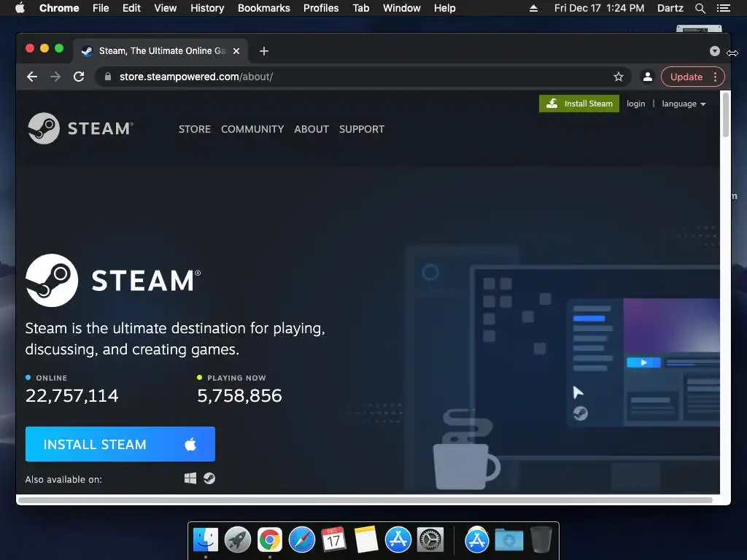Open the Window menu
The image size is (747, 560).
(402, 8)
